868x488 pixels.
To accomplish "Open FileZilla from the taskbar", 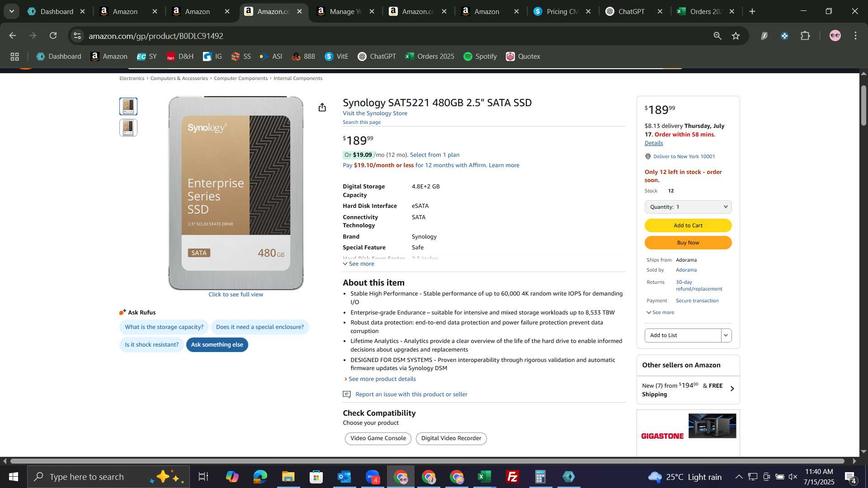I will (x=513, y=477).
